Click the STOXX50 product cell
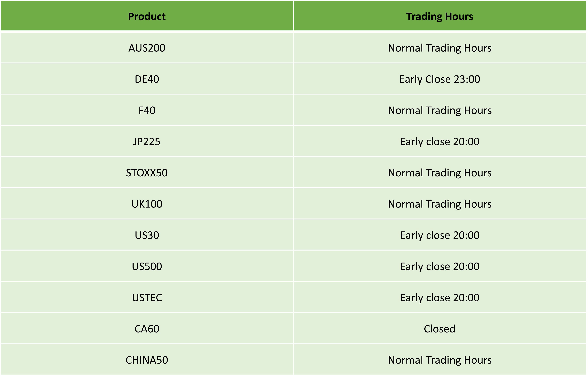The height and width of the screenshot is (376, 588). point(147,173)
